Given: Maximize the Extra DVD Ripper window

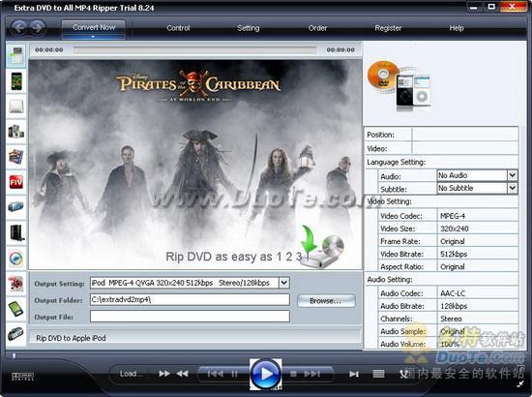Looking at the screenshot, I should coord(491,7).
